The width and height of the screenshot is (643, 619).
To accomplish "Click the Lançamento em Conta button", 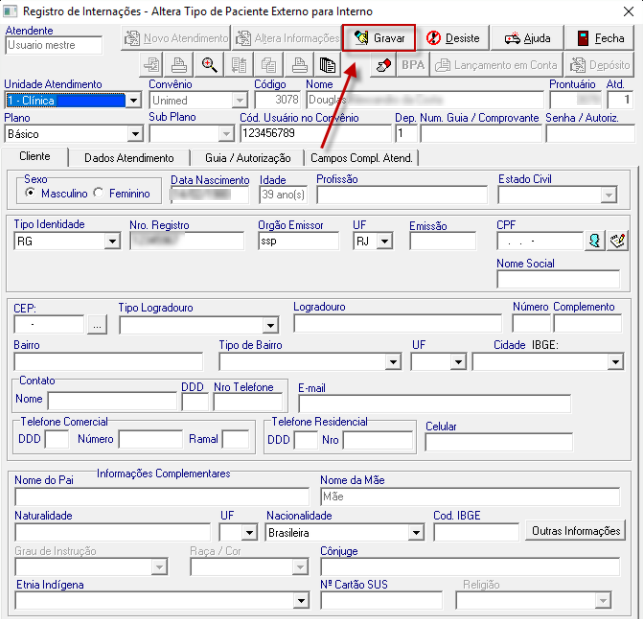I will tap(496, 65).
